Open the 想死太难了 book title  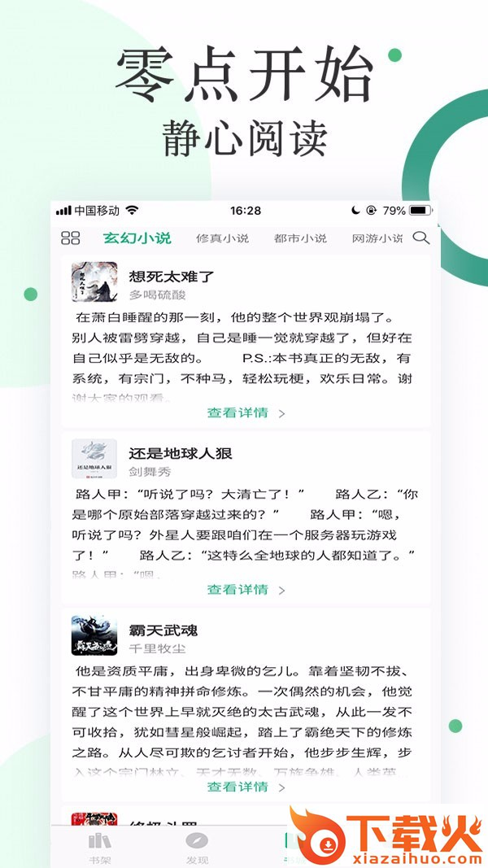[172, 277]
